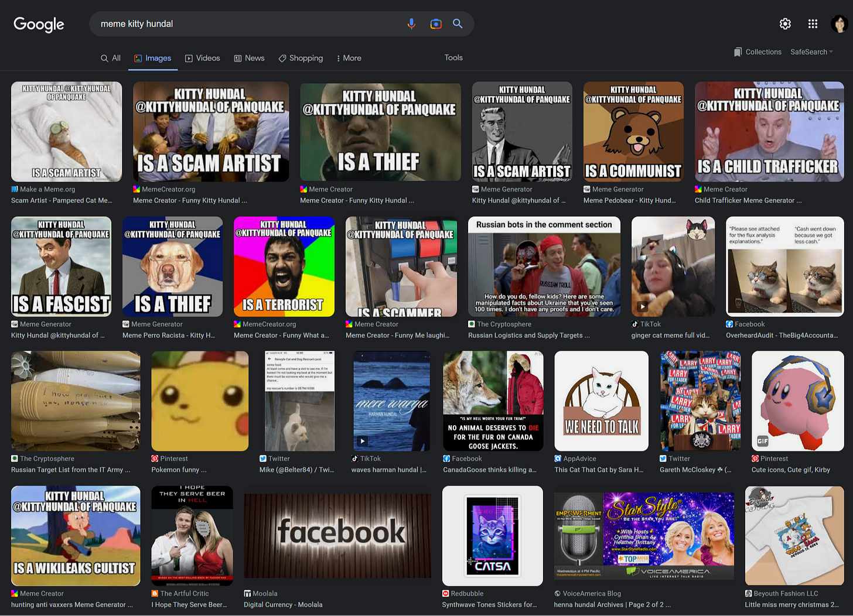Click Beyouth Fashion LLC favicon
Viewport: 853px width, 616px height.
pos(749,593)
